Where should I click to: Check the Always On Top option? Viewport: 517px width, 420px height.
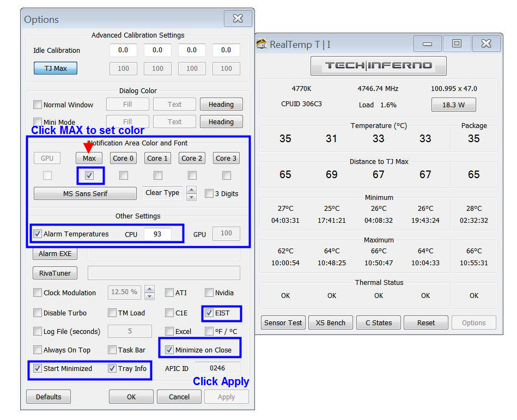[38, 350]
